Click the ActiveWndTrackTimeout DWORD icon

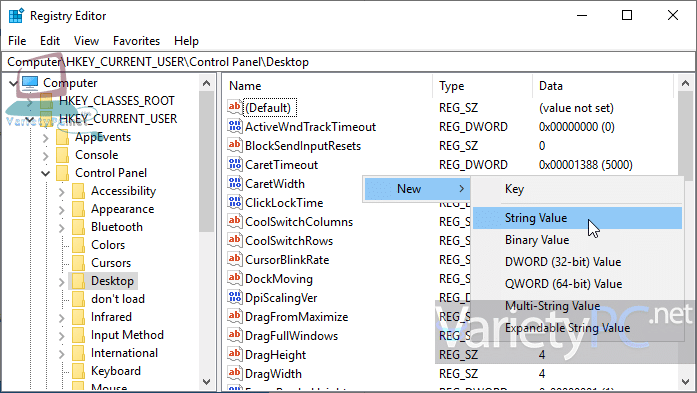(x=235, y=127)
